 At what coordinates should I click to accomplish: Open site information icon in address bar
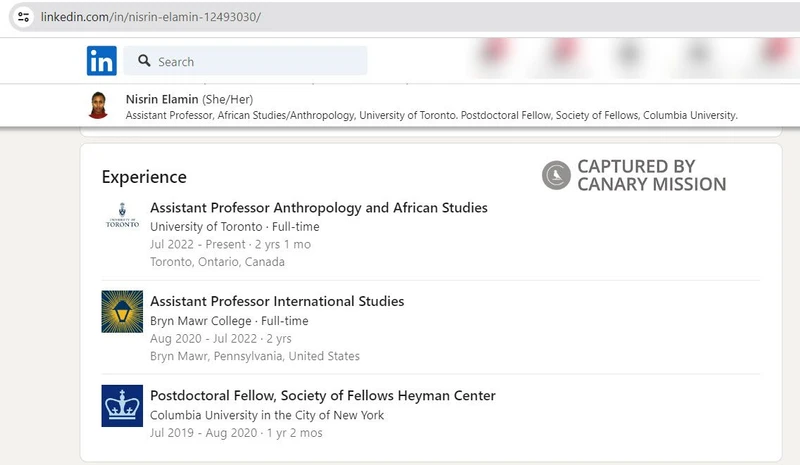point(23,17)
